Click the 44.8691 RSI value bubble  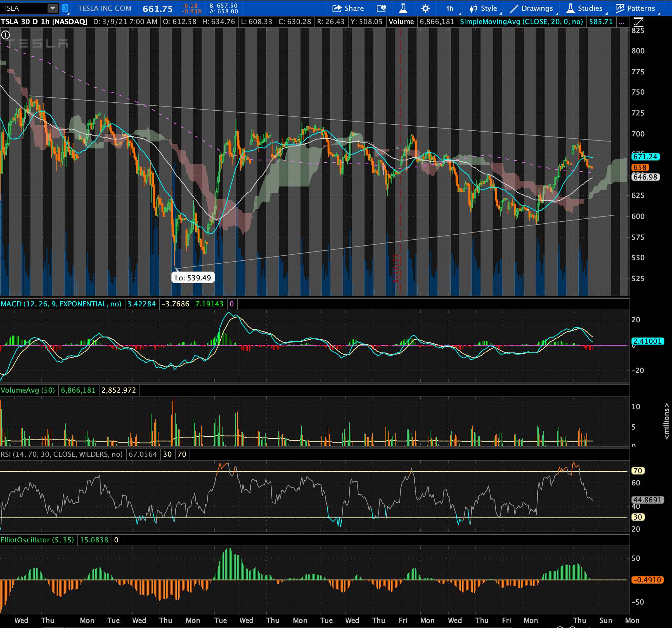point(647,500)
